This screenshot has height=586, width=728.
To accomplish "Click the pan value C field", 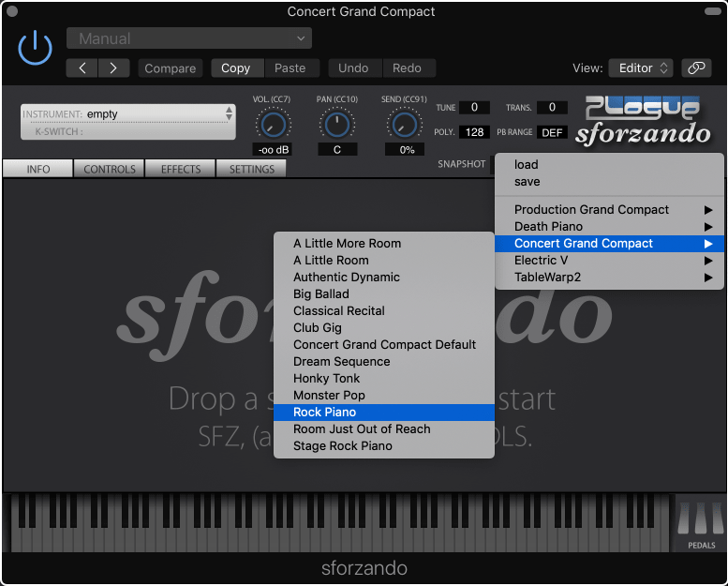I will click(337, 150).
